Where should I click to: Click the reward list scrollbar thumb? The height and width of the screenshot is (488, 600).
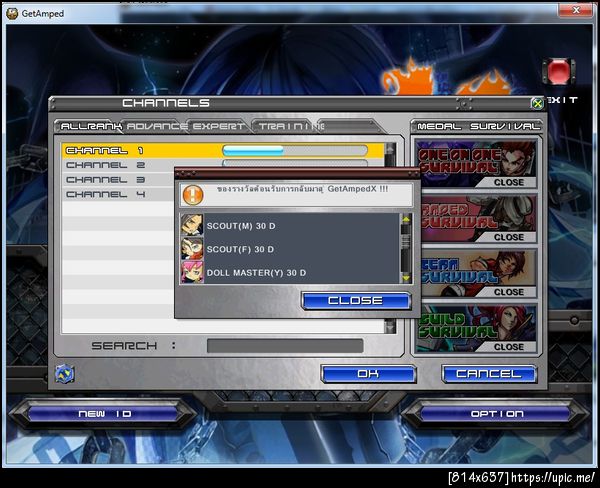[406, 240]
